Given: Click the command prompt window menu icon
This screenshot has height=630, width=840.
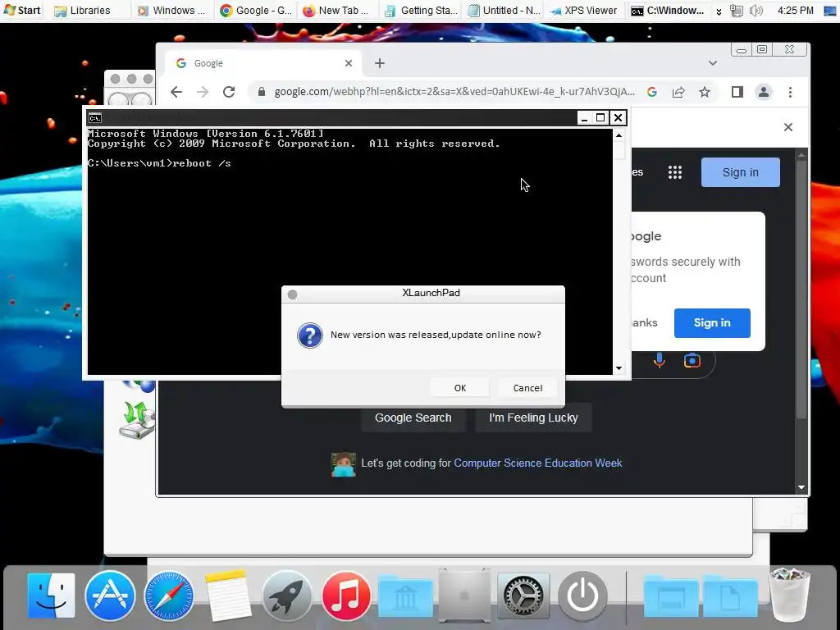Looking at the screenshot, I should point(95,118).
